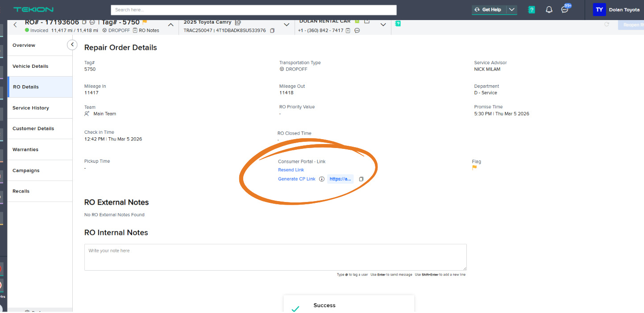Open the Warranties section
This screenshot has width=644, height=313.
pos(40,149)
